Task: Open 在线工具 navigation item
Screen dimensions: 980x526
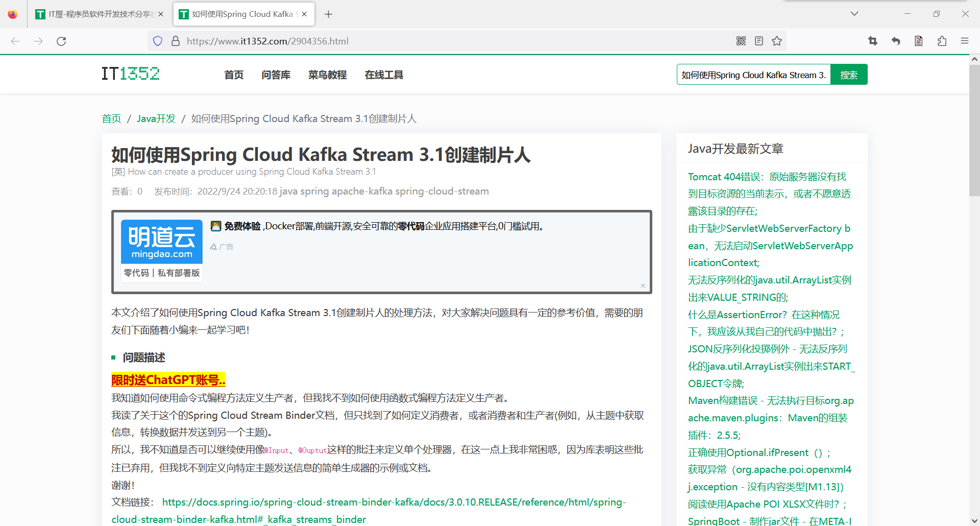Action: [x=384, y=75]
